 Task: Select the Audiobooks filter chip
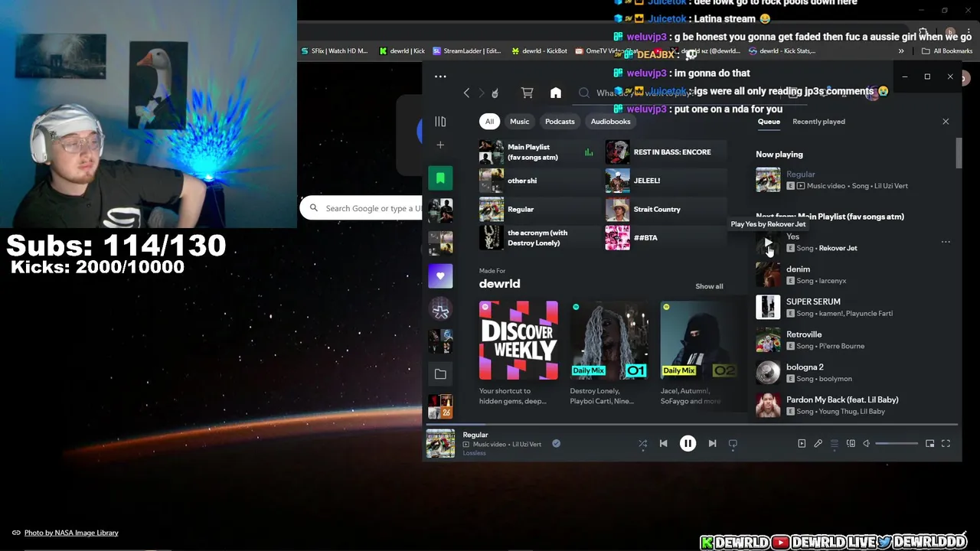[x=610, y=122]
